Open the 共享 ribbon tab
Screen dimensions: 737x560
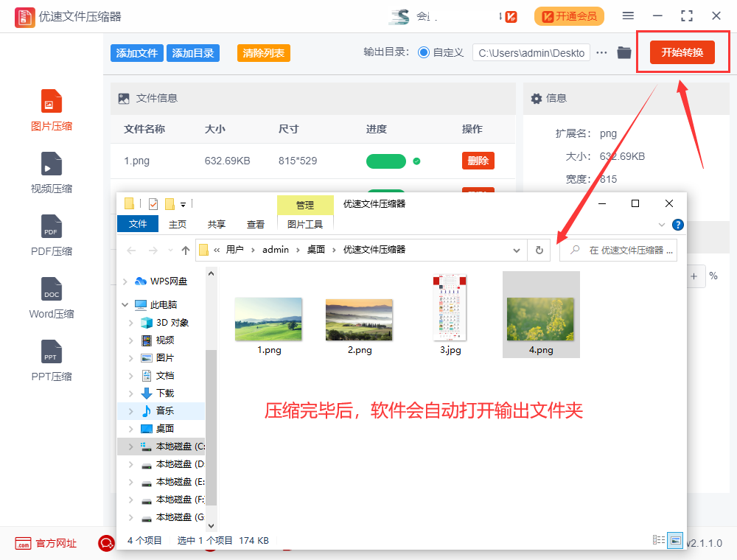tap(217, 224)
